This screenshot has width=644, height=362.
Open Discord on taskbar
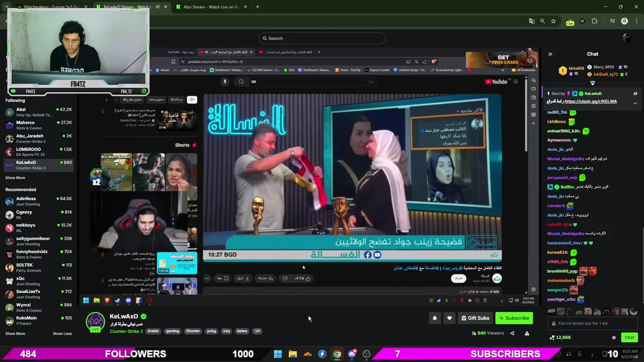(x=352, y=354)
